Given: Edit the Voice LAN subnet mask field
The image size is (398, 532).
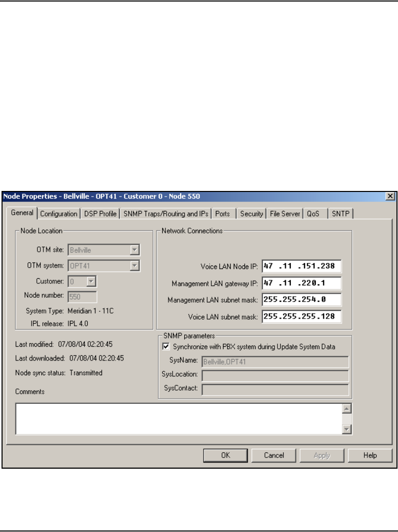Looking at the screenshot, I should click(302, 317).
